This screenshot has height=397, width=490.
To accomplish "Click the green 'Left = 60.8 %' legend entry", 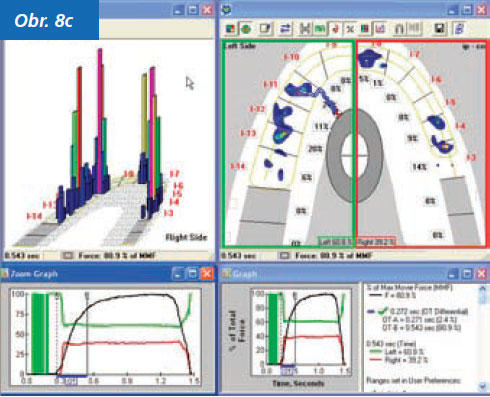I will 397,351.
